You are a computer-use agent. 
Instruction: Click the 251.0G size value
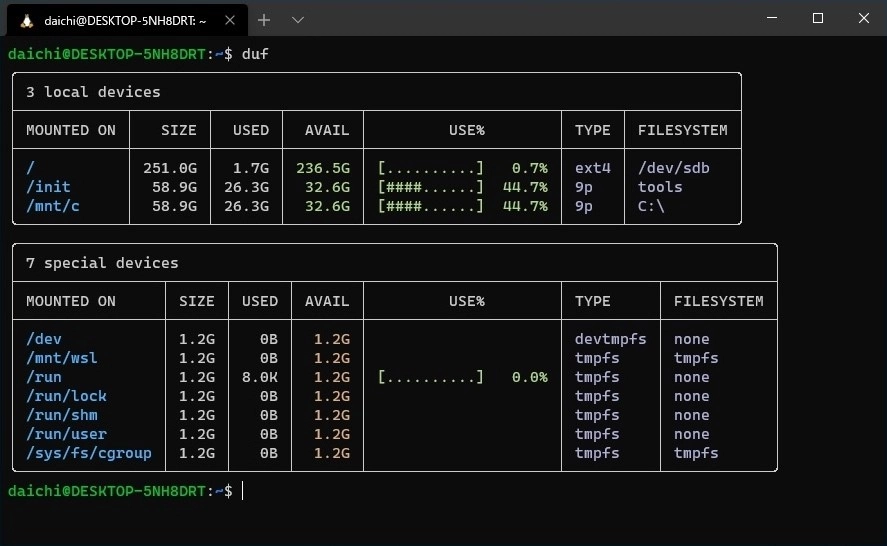coord(169,168)
